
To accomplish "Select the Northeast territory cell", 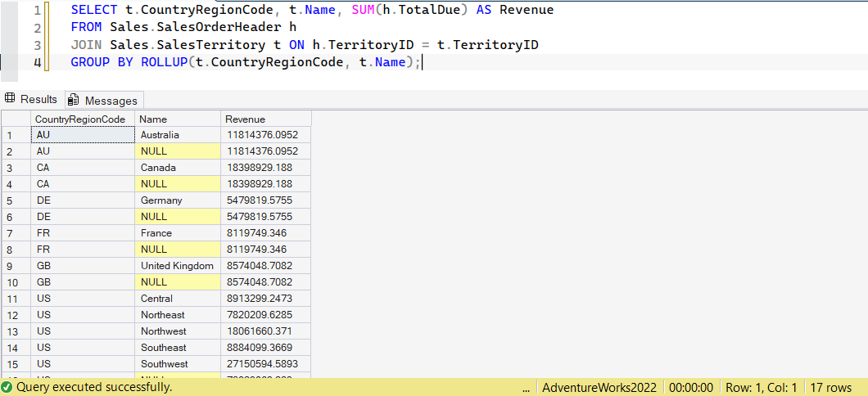I will (178, 315).
